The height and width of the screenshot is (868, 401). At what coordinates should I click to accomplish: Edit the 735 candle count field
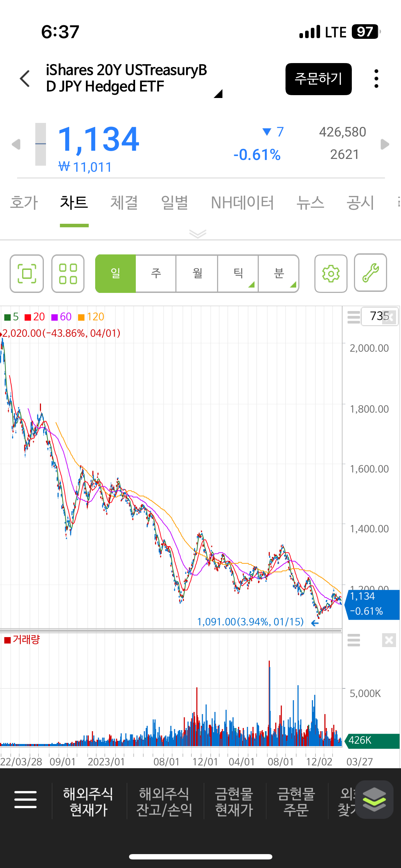coord(380,316)
